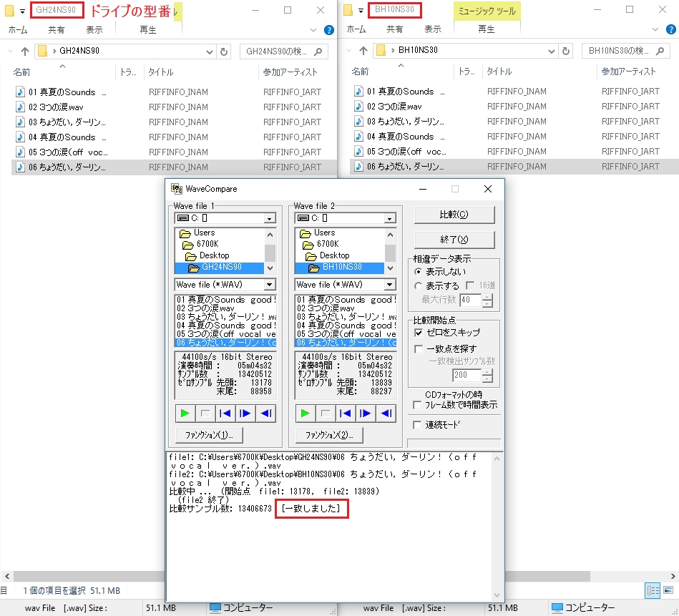
Task: Increase 最大行数 spinner value
Action: (487, 297)
